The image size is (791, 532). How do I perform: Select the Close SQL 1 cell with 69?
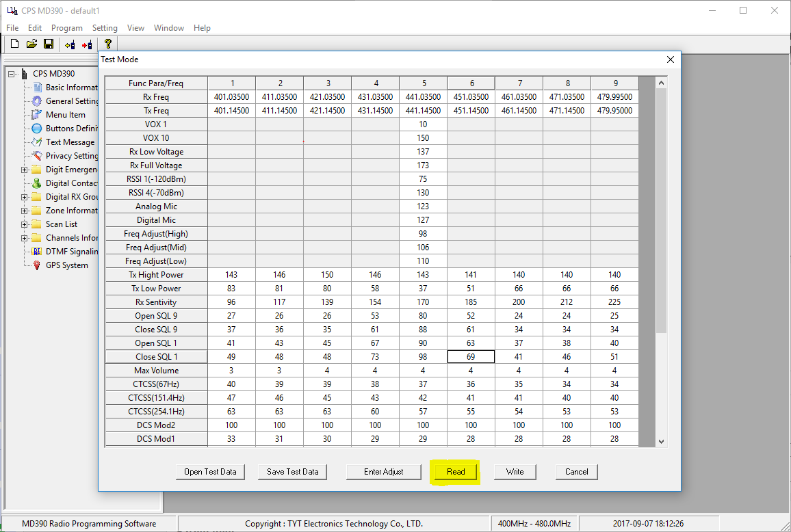coord(471,356)
